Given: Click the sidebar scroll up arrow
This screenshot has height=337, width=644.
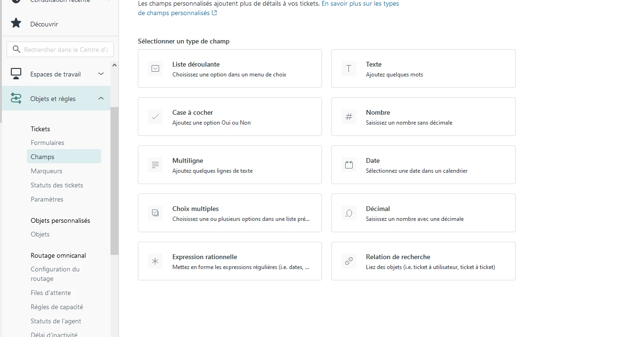Looking at the screenshot, I should point(114,65).
